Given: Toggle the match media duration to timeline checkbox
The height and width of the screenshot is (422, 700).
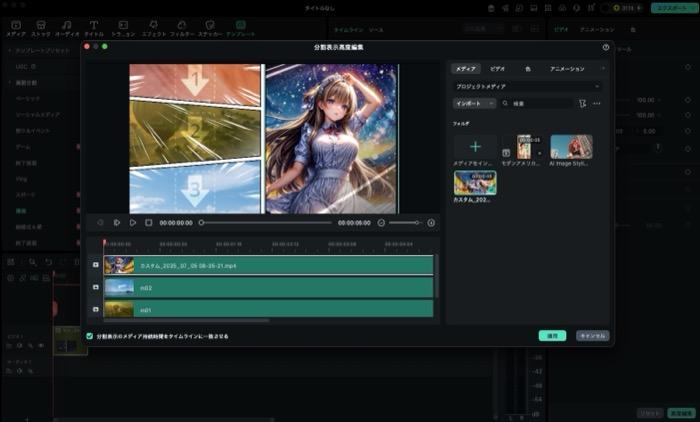Looking at the screenshot, I should tap(90, 336).
